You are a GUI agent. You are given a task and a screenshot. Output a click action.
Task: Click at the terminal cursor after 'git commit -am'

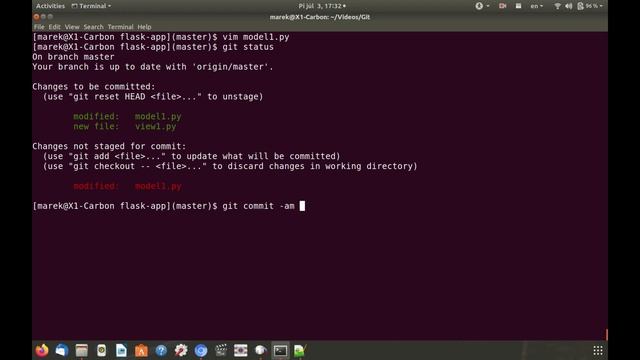tap(302, 206)
